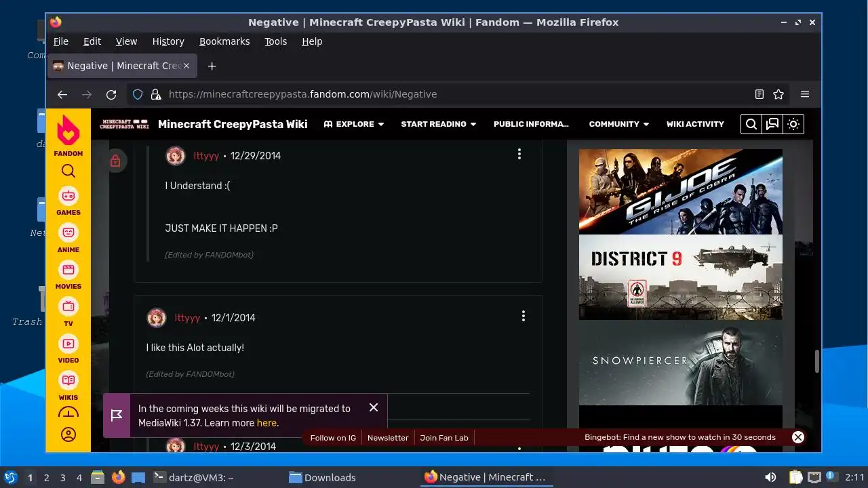Screen dimensions: 868x488
Task: Open the Edit menu
Action: [92, 41]
